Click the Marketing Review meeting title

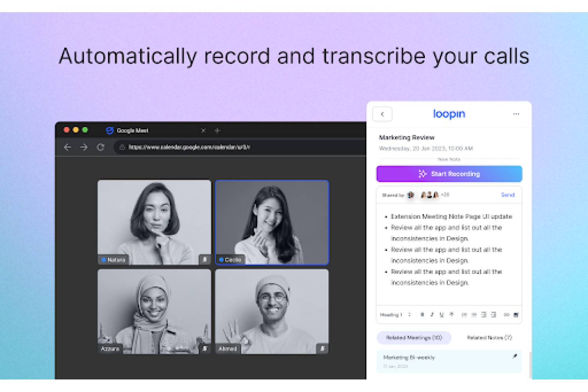[407, 138]
